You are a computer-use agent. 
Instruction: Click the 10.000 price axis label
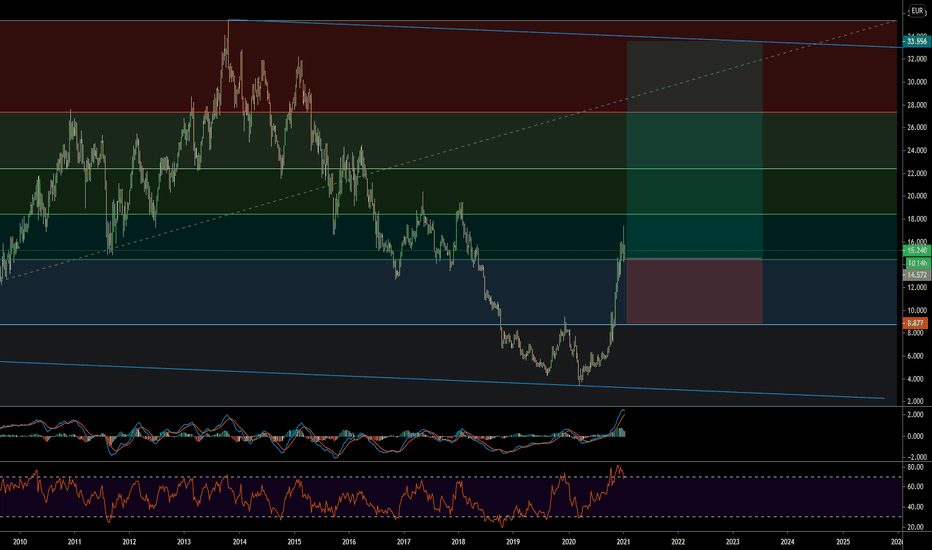[917, 310]
